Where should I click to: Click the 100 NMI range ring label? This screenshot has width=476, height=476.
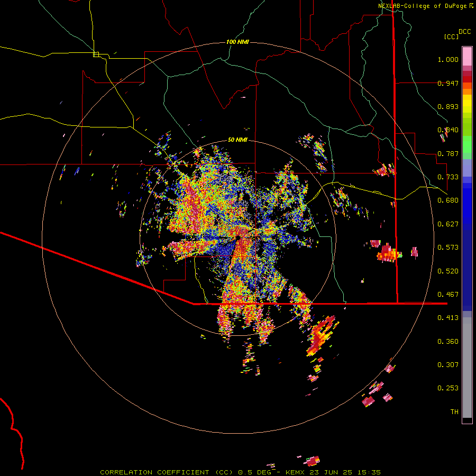pos(237,42)
